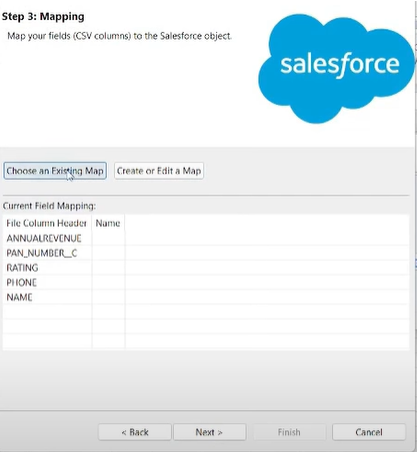Click the Salesforce cloud logo

(336, 68)
